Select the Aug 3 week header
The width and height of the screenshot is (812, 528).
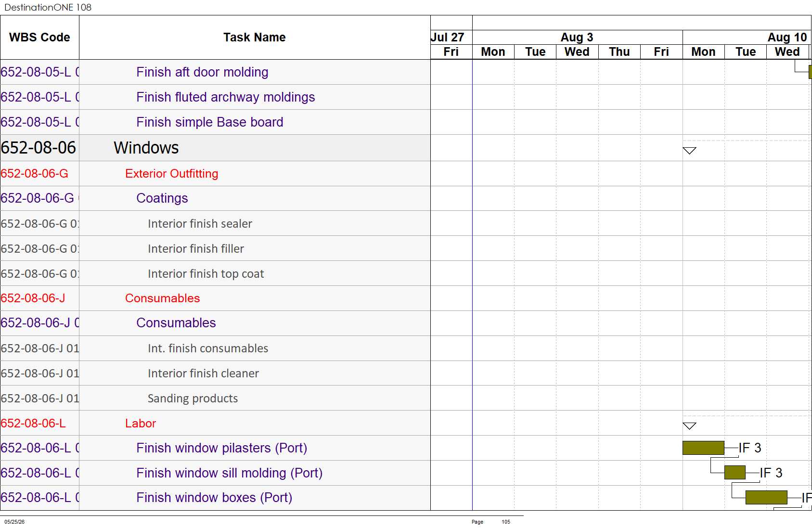(577, 37)
